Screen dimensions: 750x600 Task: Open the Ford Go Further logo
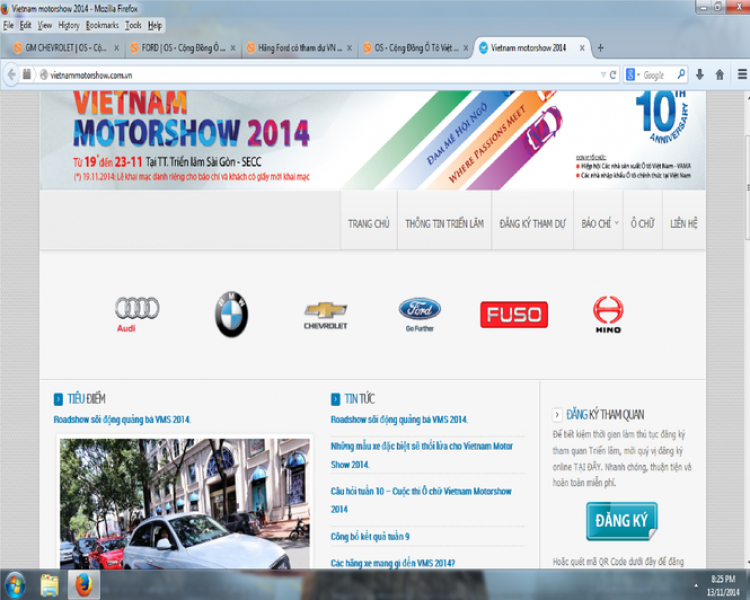419,314
